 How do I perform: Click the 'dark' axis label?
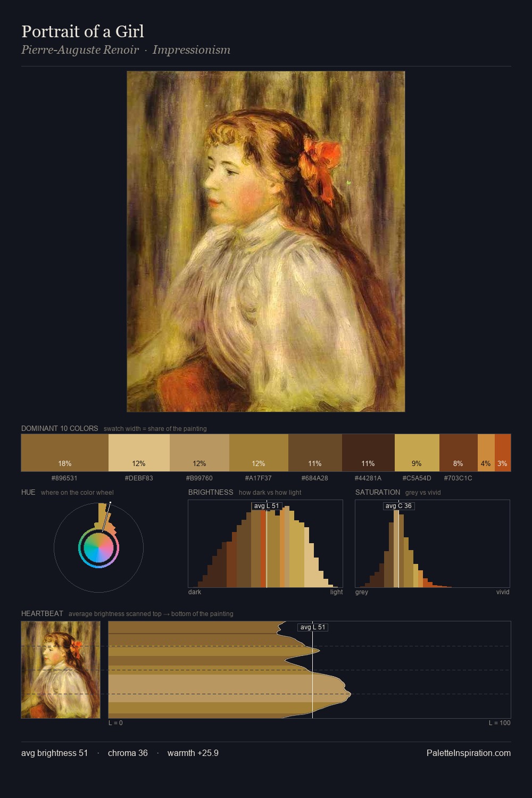[195, 592]
